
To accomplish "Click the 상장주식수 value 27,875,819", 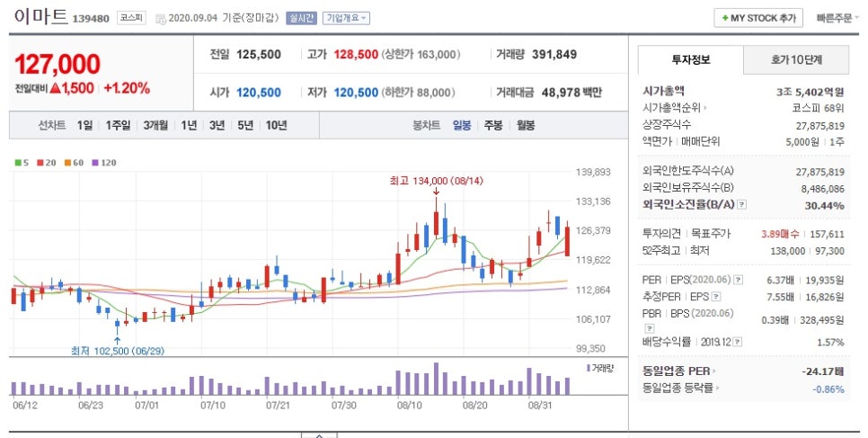I will click(819, 126).
